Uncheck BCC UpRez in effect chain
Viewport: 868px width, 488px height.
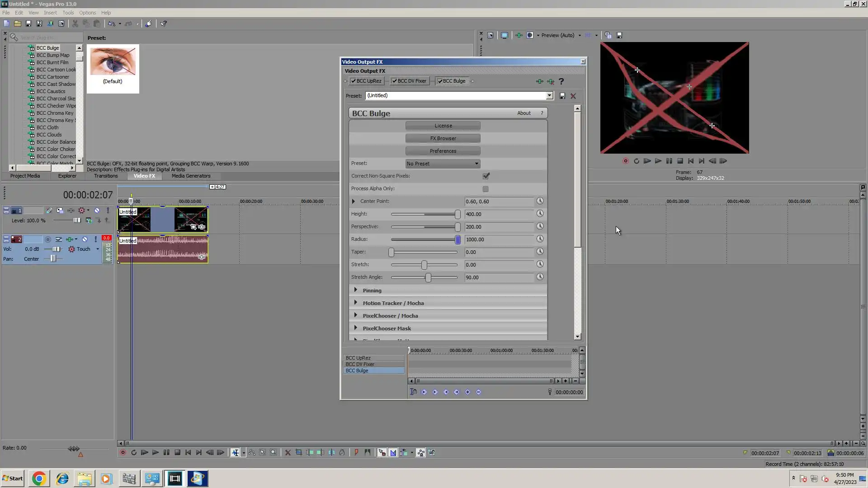point(354,81)
